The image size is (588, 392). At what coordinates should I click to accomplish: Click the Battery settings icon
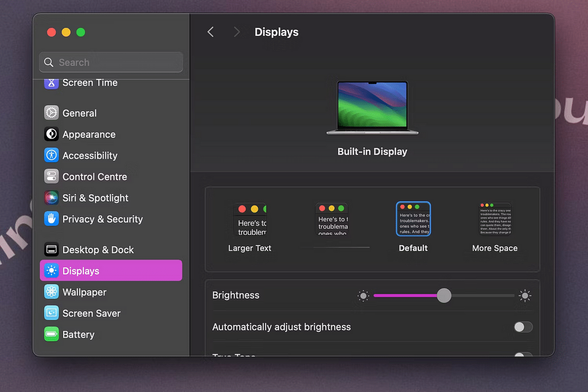78,334
